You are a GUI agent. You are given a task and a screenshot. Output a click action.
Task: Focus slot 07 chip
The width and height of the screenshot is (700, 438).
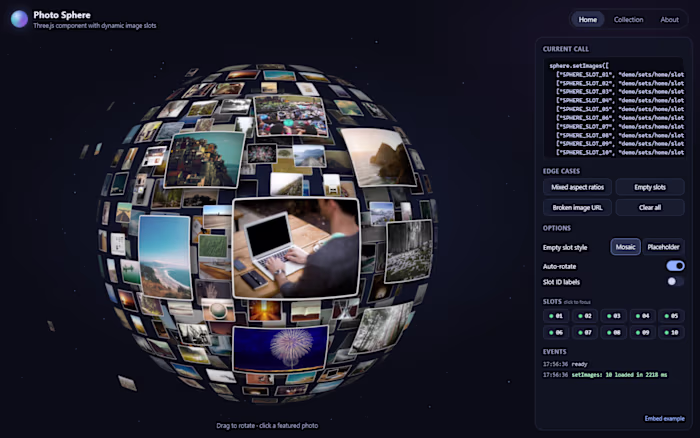tap(584, 333)
